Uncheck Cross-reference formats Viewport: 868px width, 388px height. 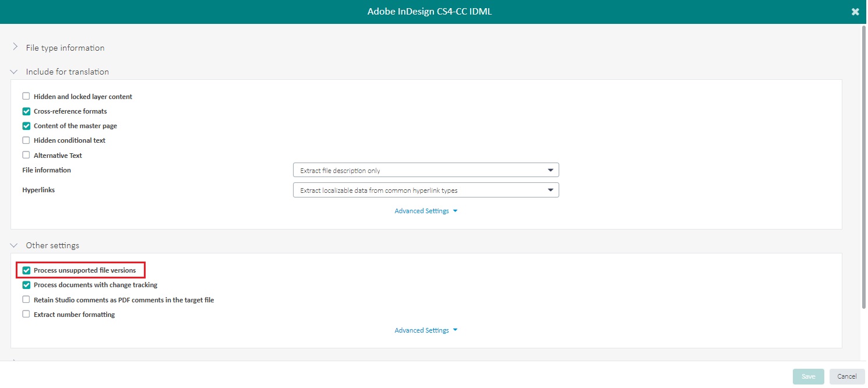point(26,111)
